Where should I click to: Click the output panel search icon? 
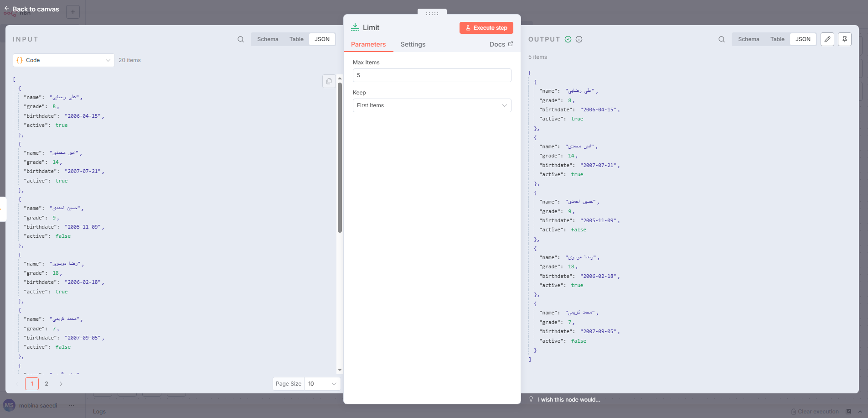(x=722, y=39)
